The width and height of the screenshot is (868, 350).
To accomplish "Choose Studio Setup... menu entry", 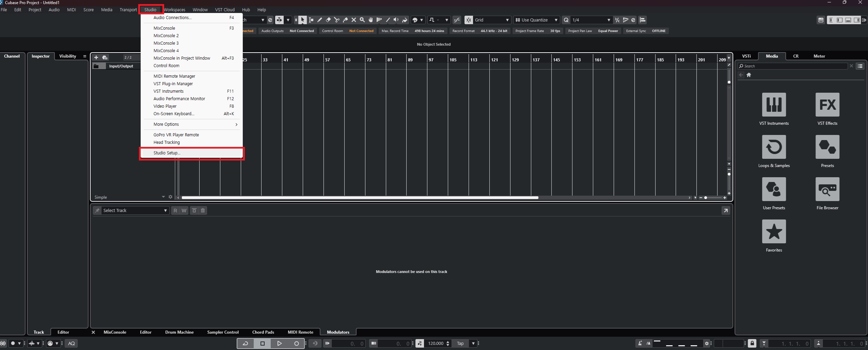I will tap(191, 153).
